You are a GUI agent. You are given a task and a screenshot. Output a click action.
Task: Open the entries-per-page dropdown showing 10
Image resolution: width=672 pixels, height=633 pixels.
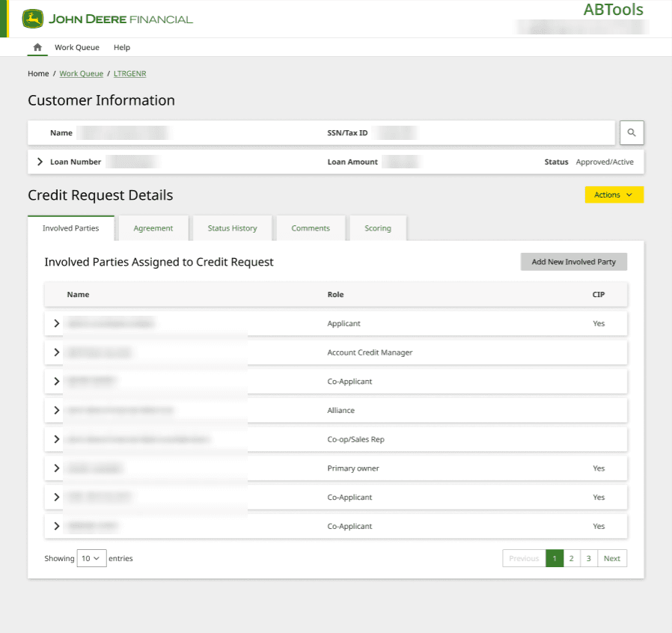(92, 558)
